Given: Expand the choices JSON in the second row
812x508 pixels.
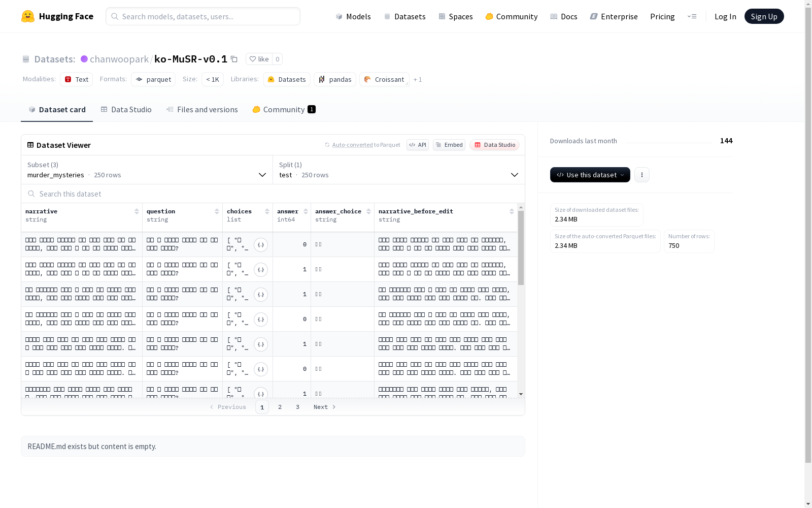Looking at the screenshot, I should coord(261,270).
